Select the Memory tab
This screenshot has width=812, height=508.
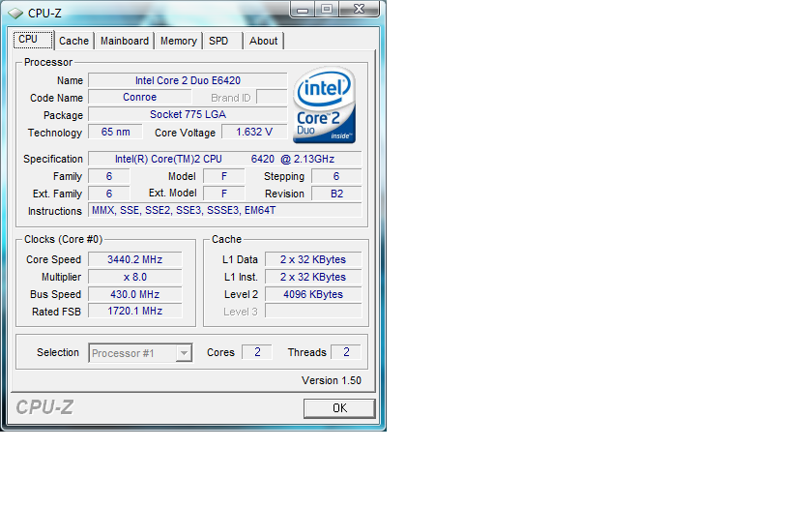tap(178, 41)
